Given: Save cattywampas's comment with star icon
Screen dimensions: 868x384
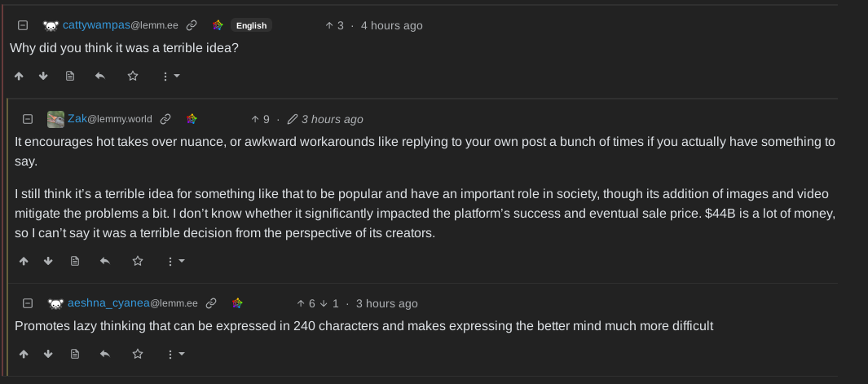Looking at the screenshot, I should [133, 76].
